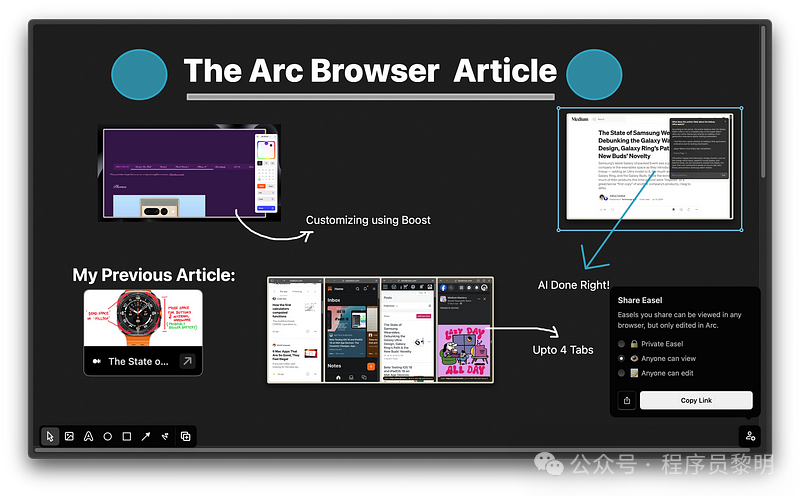This screenshot has width=800, height=496.
Task: Click the four-tab split view screenshot
Action: pyautogui.click(x=380, y=330)
